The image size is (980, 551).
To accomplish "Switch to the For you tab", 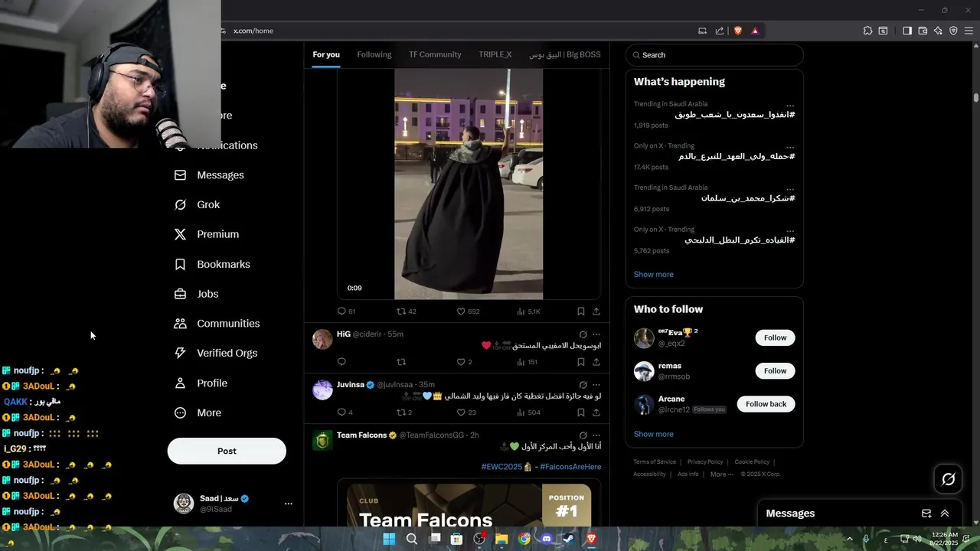I will click(326, 54).
